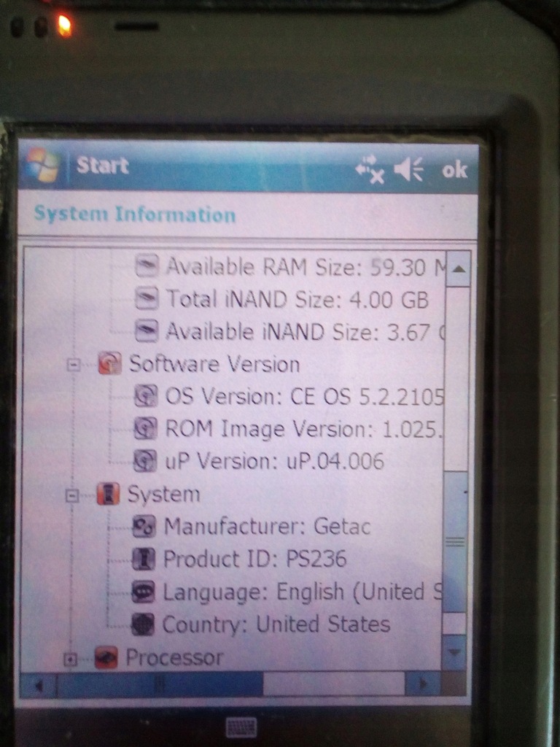Click icon beside Total iNAND Size
This screenshot has height=747, width=560.
point(147,298)
